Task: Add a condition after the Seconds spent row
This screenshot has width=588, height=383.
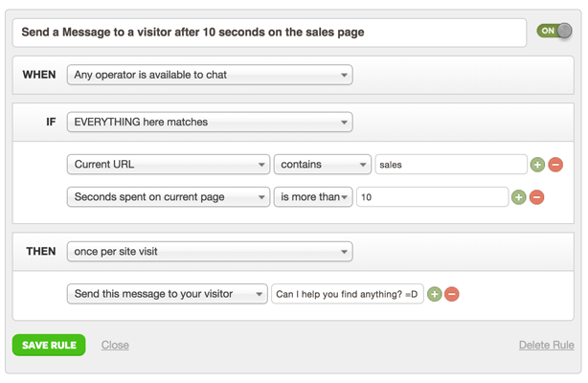Action: [x=518, y=197]
